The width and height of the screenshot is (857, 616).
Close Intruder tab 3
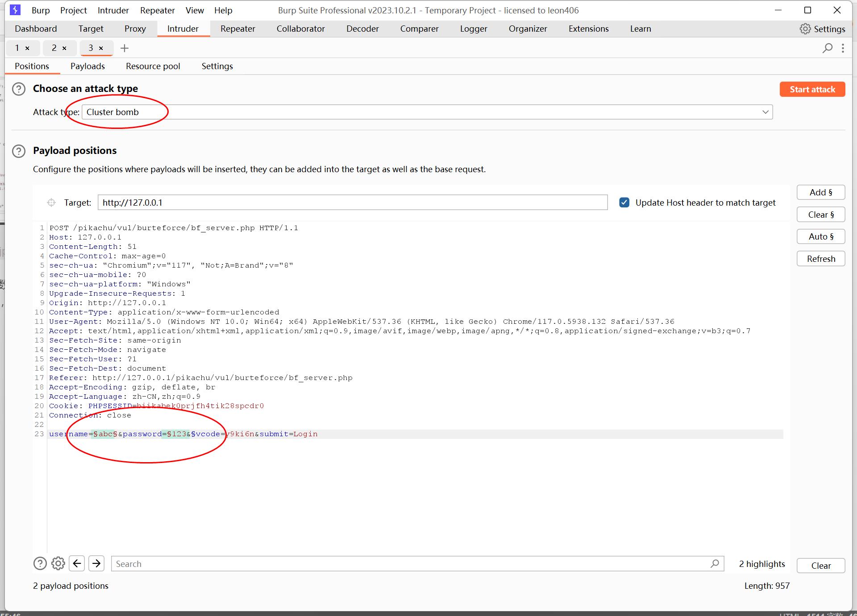click(101, 48)
